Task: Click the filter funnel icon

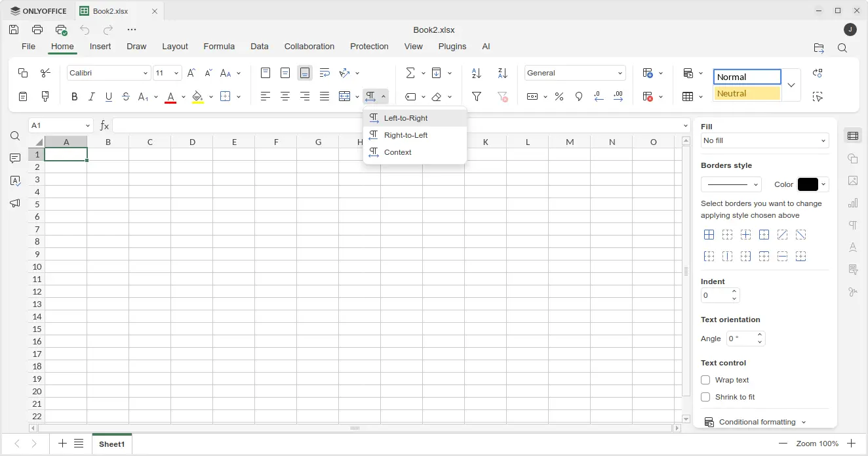Action: (x=477, y=97)
